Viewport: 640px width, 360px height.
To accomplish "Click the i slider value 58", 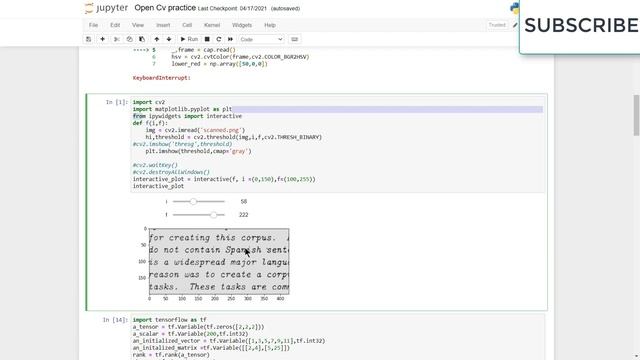I will [244, 201].
